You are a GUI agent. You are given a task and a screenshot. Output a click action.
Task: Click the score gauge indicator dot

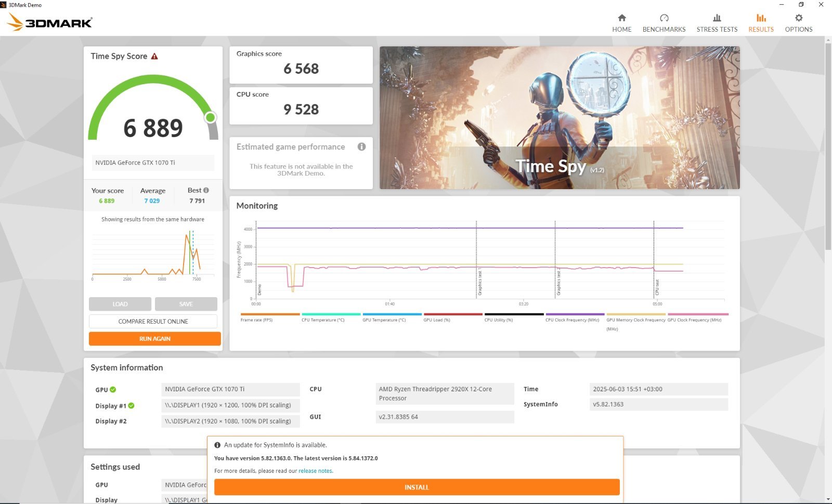(211, 117)
